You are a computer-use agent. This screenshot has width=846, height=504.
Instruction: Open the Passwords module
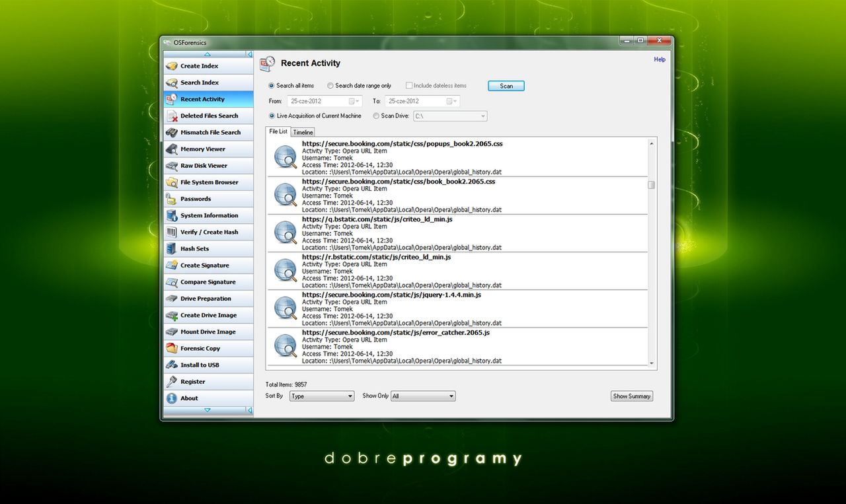click(208, 199)
